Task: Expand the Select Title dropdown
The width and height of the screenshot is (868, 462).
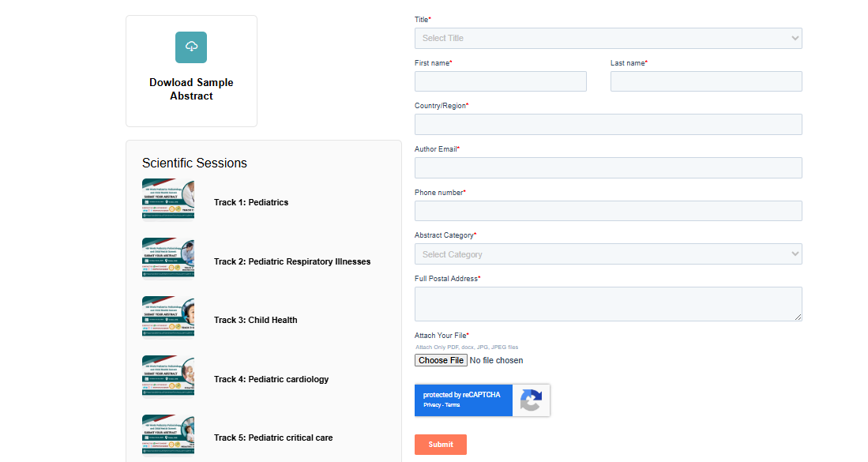Action: (607, 38)
